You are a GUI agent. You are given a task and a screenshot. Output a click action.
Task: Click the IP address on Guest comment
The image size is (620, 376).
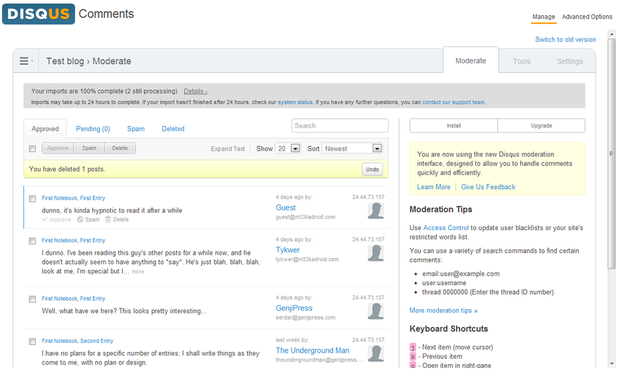coord(368,197)
